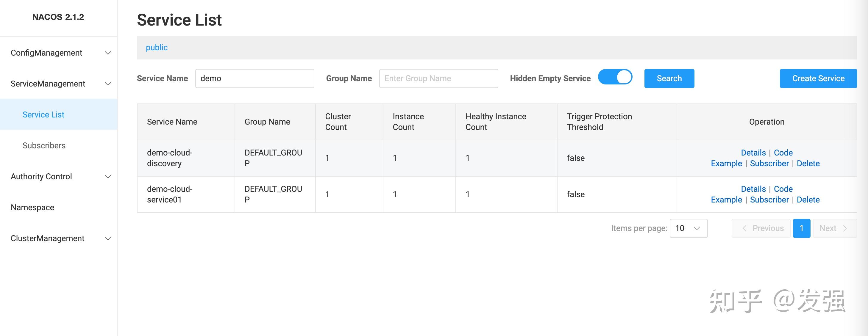Open the Namespace menu item
Screen dimensions: 868x336
tap(59, 207)
